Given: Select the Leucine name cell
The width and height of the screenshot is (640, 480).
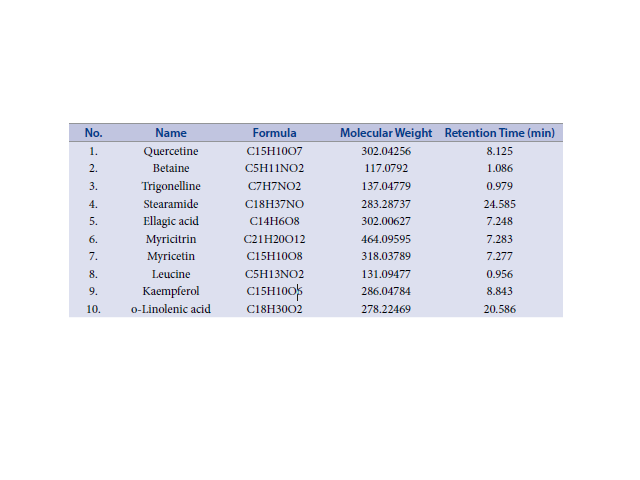Looking at the screenshot, I should [x=171, y=274].
